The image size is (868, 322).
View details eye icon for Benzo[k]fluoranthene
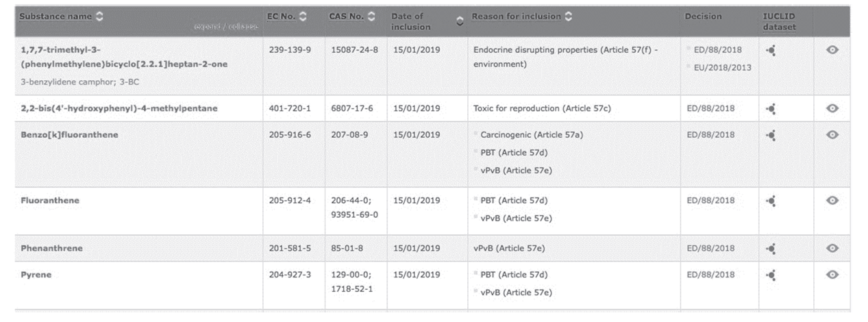pyautogui.click(x=832, y=135)
